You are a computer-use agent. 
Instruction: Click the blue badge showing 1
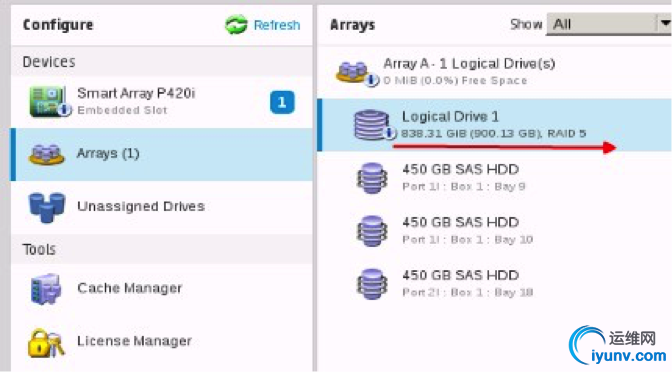coord(282,102)
